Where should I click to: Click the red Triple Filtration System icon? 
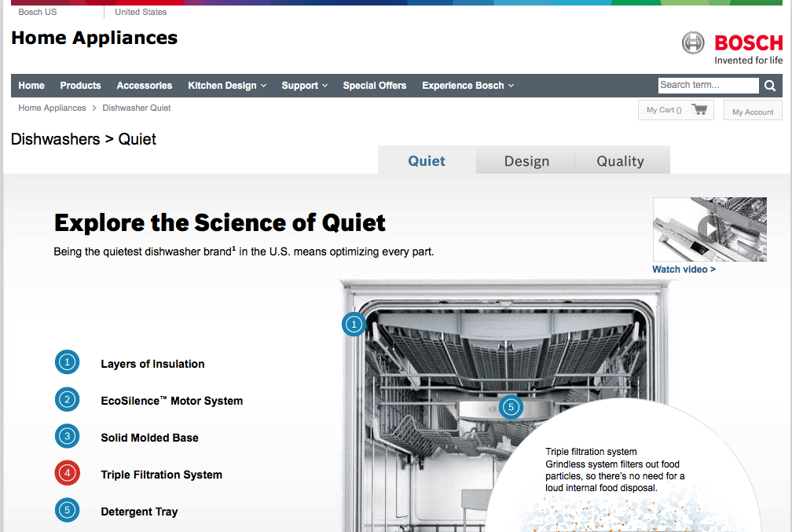[67, 473]
